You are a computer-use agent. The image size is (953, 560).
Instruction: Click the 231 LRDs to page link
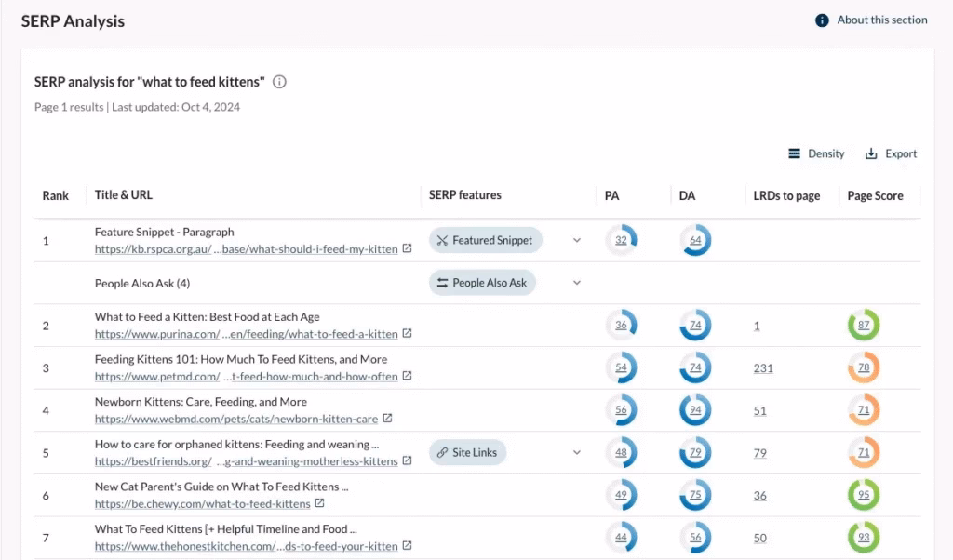[x=762, y=367]
